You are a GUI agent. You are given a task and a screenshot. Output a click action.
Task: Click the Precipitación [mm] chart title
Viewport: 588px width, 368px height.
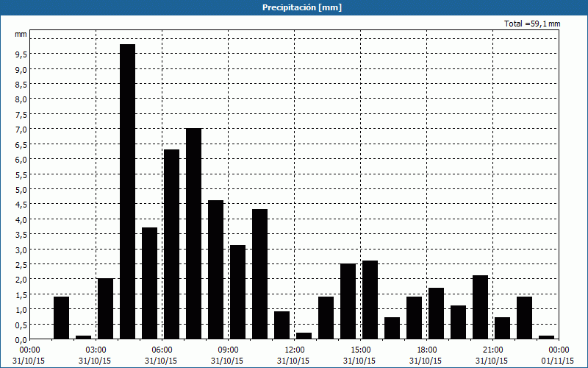[302, 7]
